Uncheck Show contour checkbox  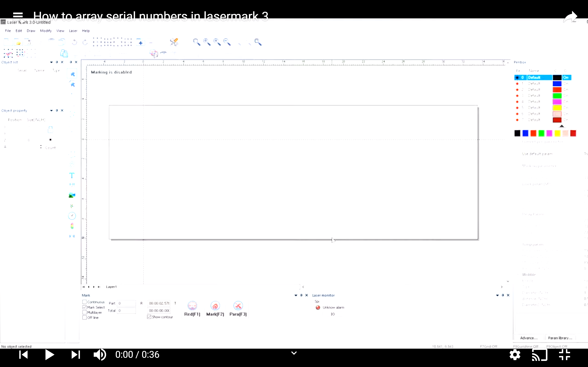click(x=149, y=317)
